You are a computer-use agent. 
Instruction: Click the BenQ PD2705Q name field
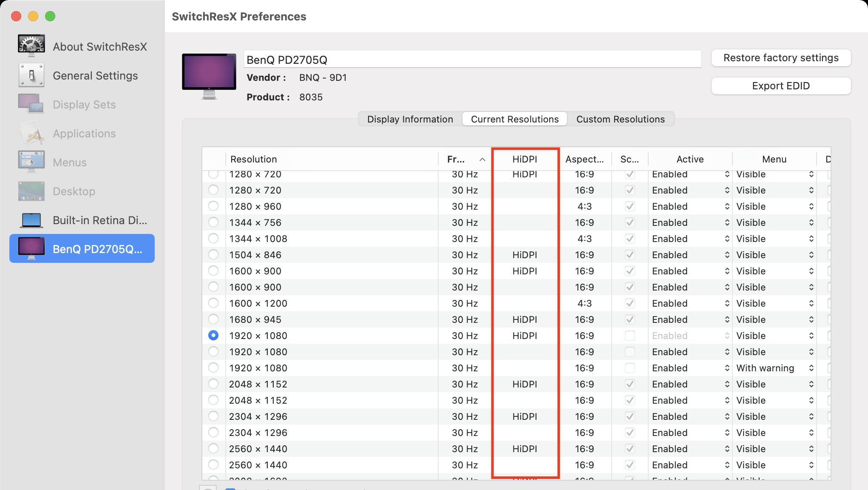pos(472,59)
